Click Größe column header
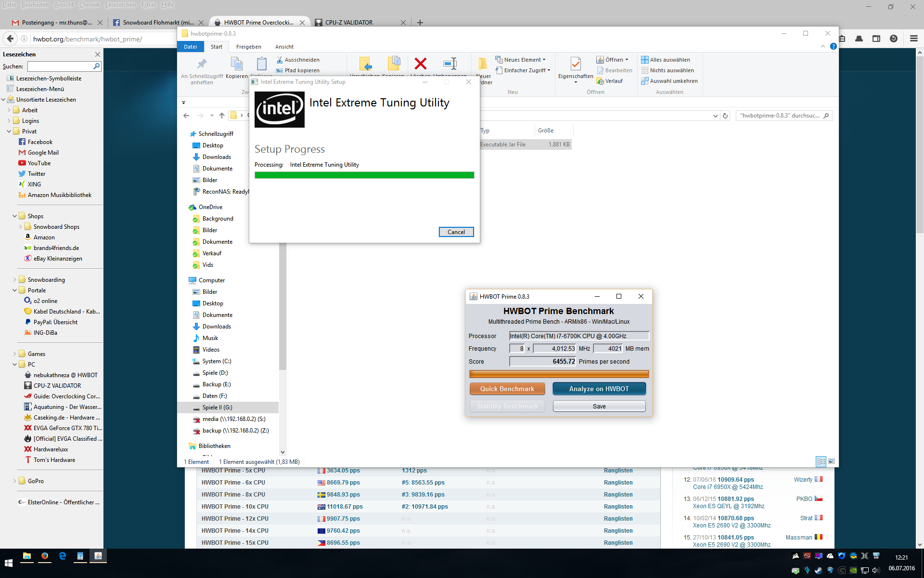 coord(546,131)
